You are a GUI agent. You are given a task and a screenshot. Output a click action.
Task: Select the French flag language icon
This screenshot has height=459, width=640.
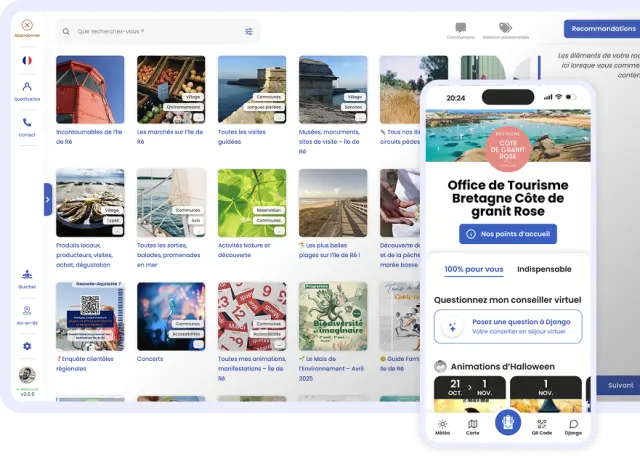click(x=27, y=60)
